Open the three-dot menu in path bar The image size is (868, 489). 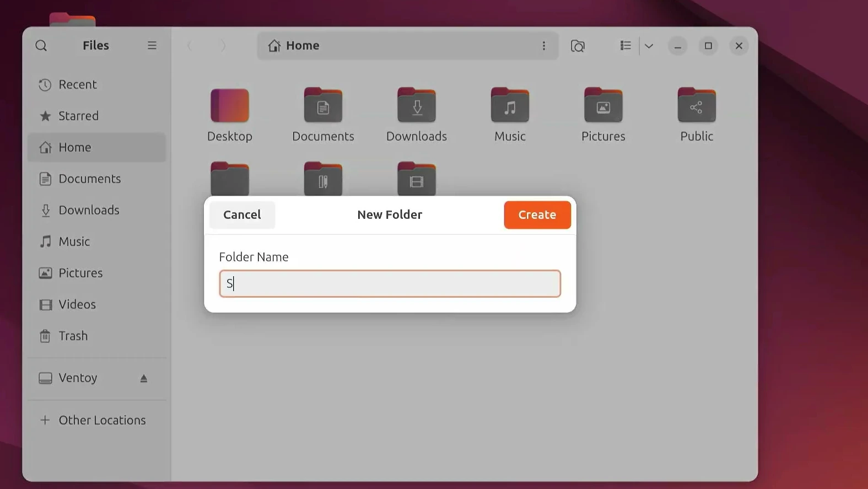(544, 46)
